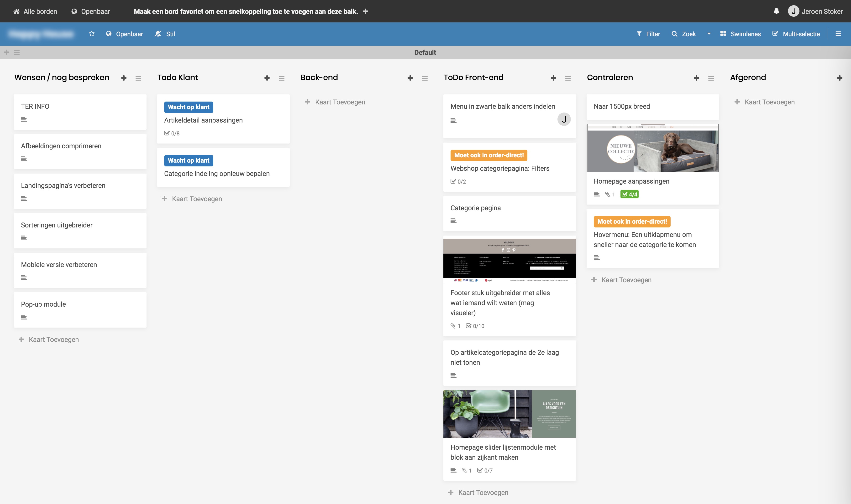This screenshot has height=504, width=851.
Task: Open the notifications bell
Action: coord(776,11)
